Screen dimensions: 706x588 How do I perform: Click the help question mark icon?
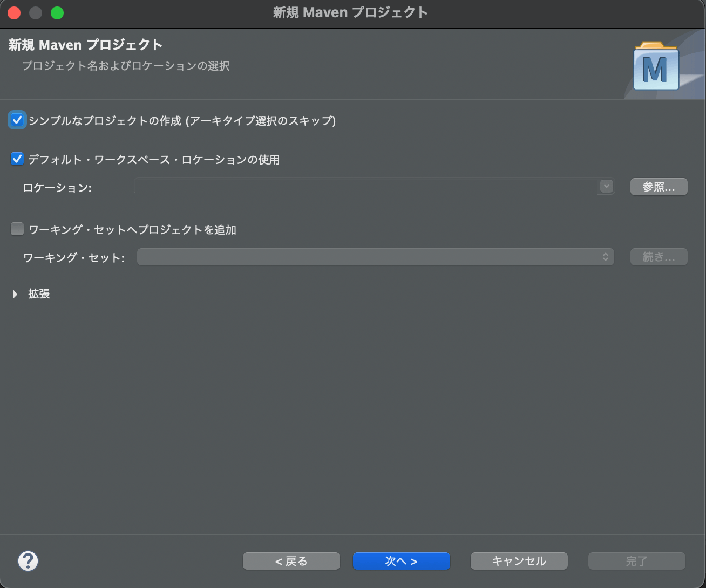pyautogui.click(x=28, y=561)
